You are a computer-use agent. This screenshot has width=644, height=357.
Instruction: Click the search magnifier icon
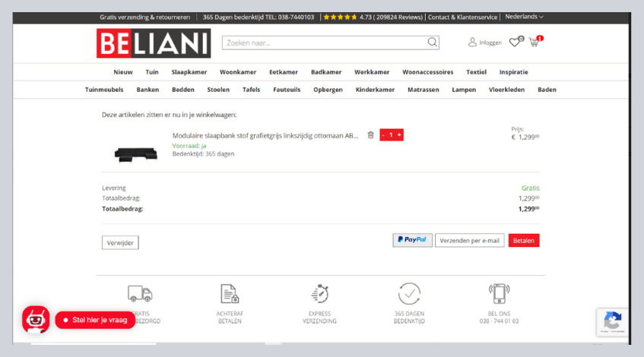(x=432, y=43)
